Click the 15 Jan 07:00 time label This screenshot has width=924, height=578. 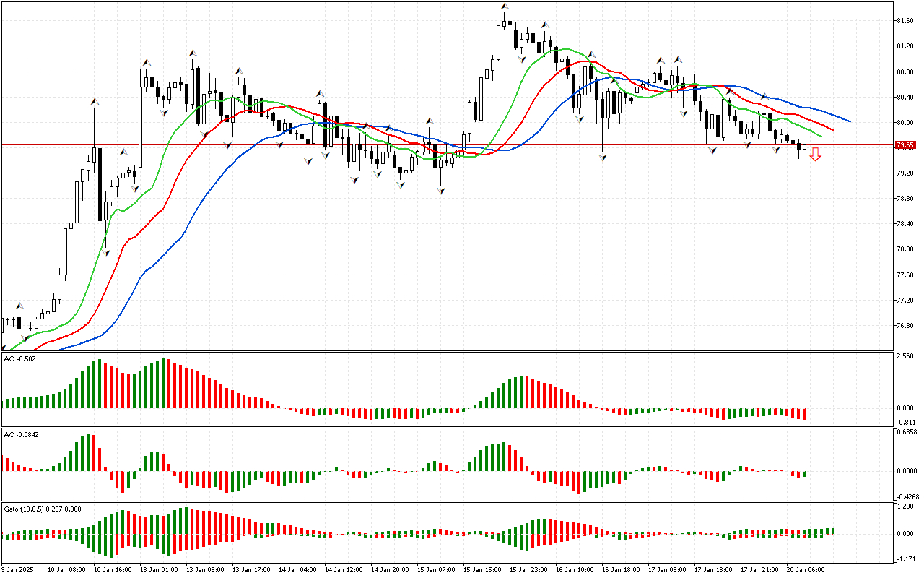click(437, 569)
